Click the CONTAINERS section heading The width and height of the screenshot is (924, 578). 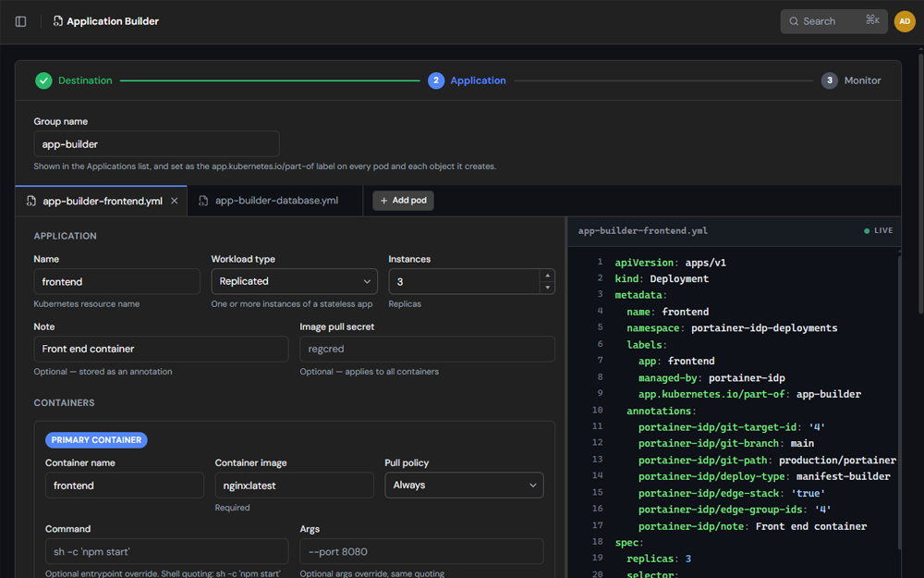[x=64, y=403]
